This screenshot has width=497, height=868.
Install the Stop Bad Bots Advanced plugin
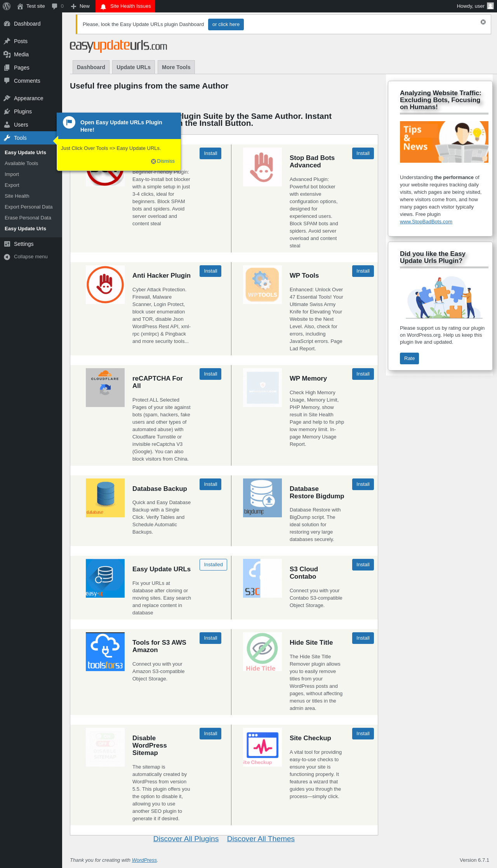click(x=363, y=153)
